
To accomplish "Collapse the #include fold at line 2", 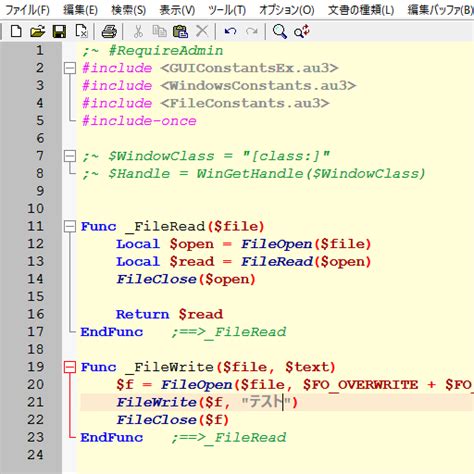I will pyautogui.click(x=69, y=68).
